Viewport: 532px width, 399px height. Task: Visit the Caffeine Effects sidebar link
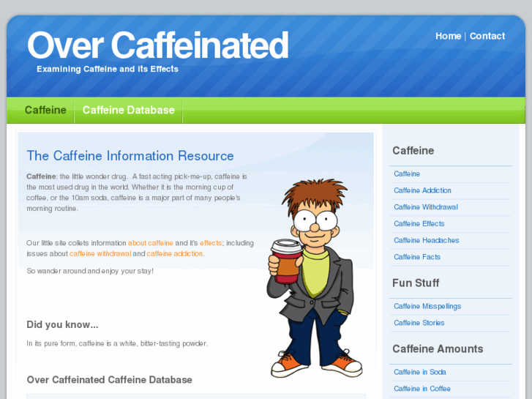[419, 224]
